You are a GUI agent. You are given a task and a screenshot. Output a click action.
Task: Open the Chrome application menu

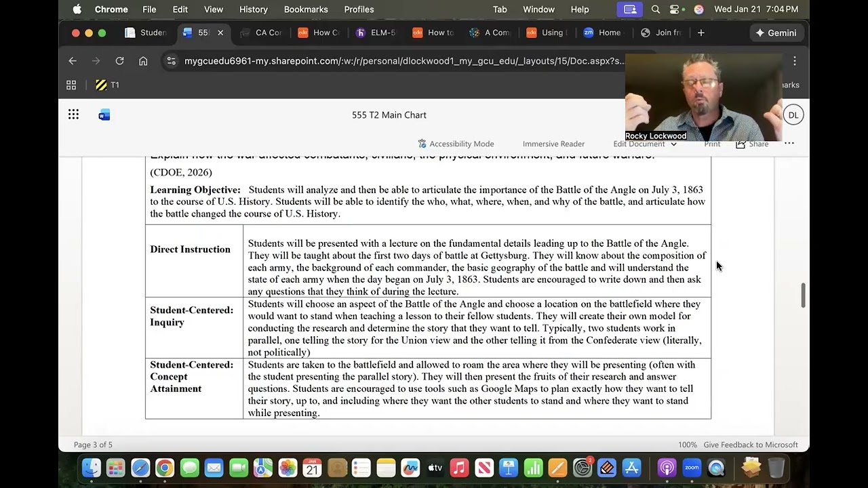(x=111, y=9)
